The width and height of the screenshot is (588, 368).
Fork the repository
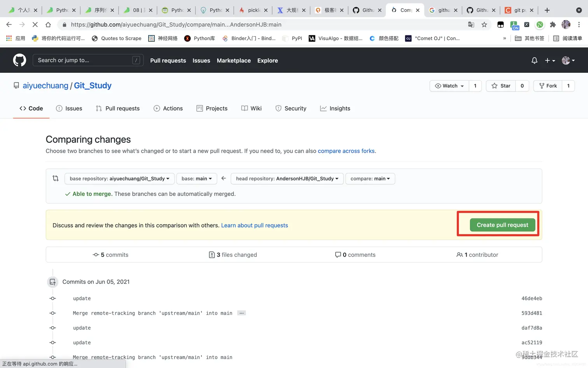548,86
